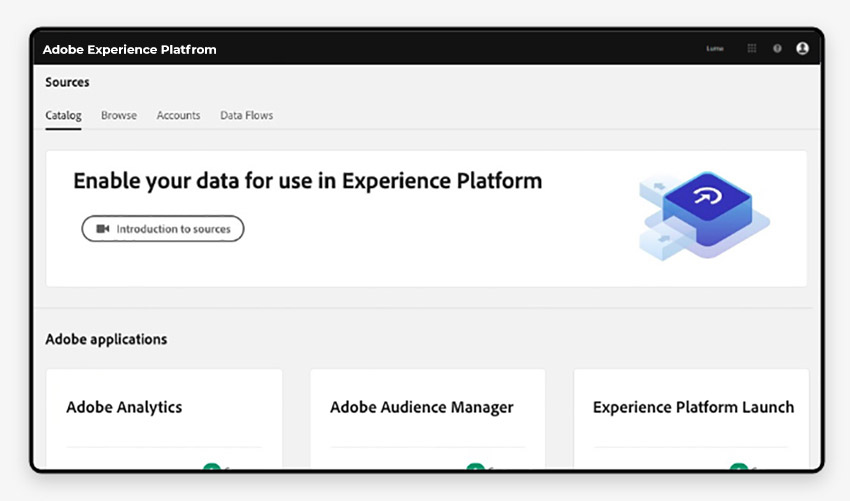850x501 pixels.
Task: Switch to the Catalog tab
Action: [63, 115]
